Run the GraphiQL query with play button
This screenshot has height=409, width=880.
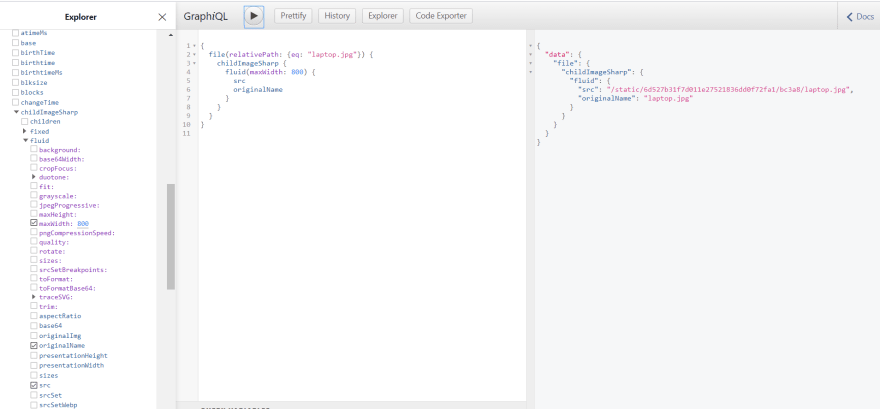[x=254, y=16]
